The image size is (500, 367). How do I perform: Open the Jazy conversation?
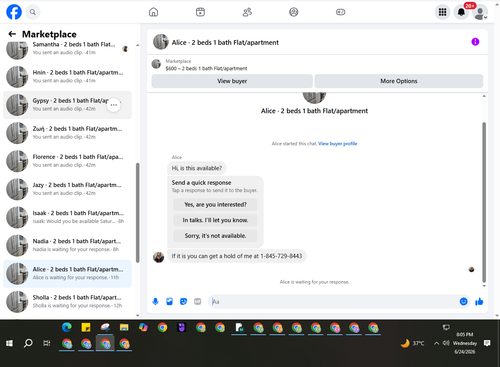67,189
